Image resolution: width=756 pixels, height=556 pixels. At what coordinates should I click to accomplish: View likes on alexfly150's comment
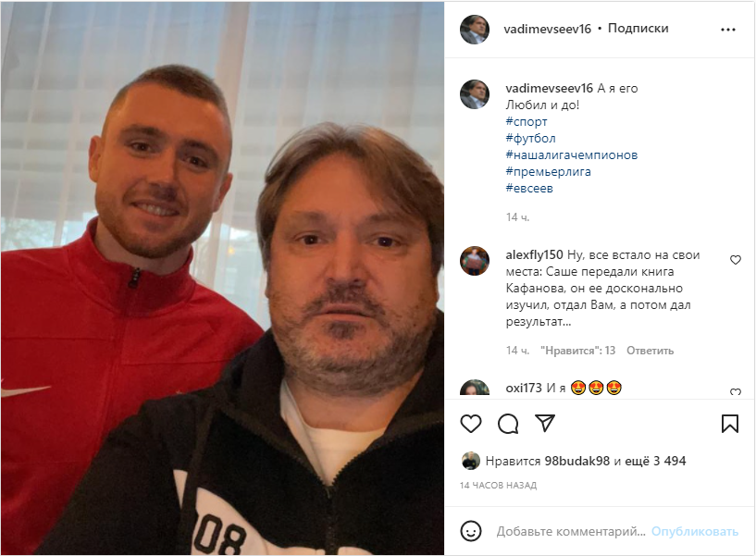pyautogui.click(x=577, y=351)
